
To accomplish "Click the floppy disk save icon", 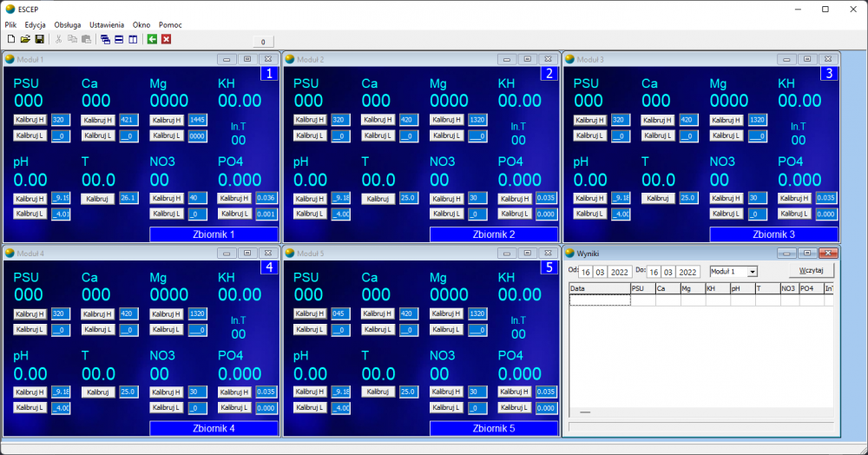I will point(39,39).
